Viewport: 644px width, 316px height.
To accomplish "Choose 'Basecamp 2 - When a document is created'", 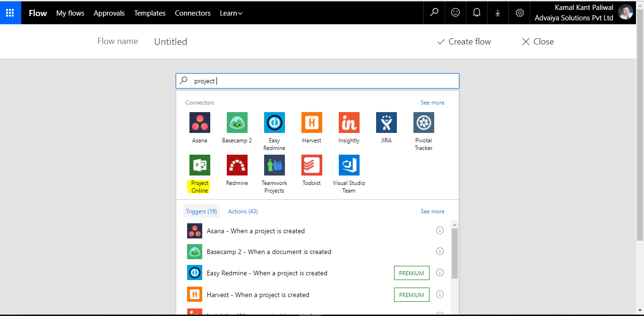I will tap(269, 252).
